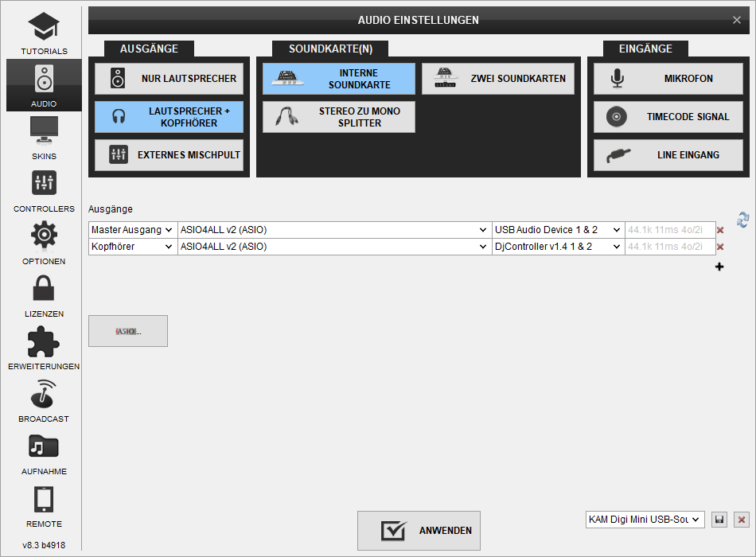Screen dimensions: 756x557
Task: Click the Anwenden apply button
Action: pyautogui.click(x=419, y=531)
